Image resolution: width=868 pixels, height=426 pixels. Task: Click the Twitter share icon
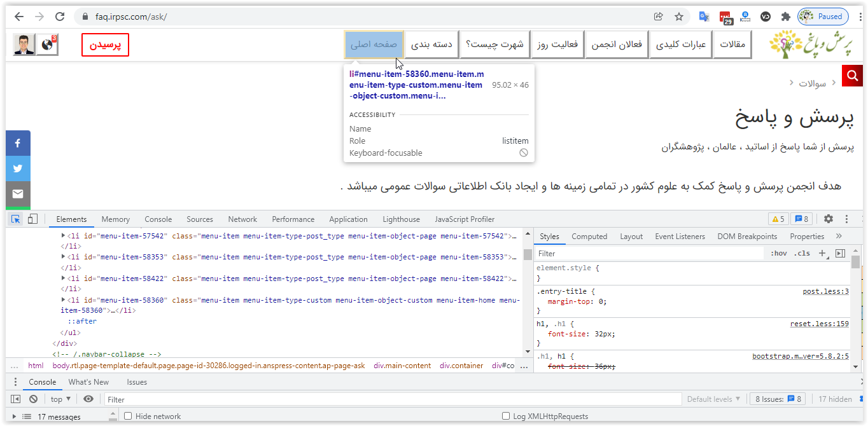tap(18, 168)
